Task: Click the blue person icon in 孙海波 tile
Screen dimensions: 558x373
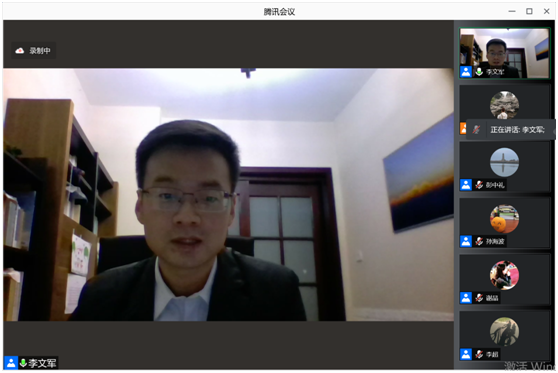Action: pyautogui.click(x=466, y=241)
